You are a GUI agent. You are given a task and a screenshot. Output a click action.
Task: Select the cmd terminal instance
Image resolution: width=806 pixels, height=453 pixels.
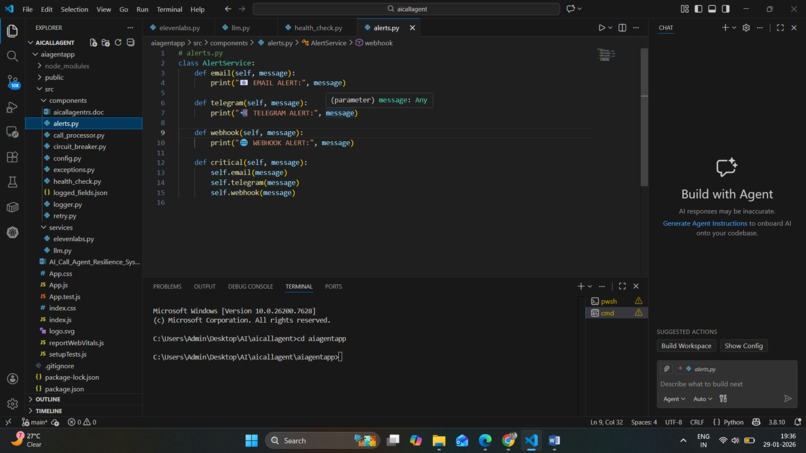(x=616, y=313)
